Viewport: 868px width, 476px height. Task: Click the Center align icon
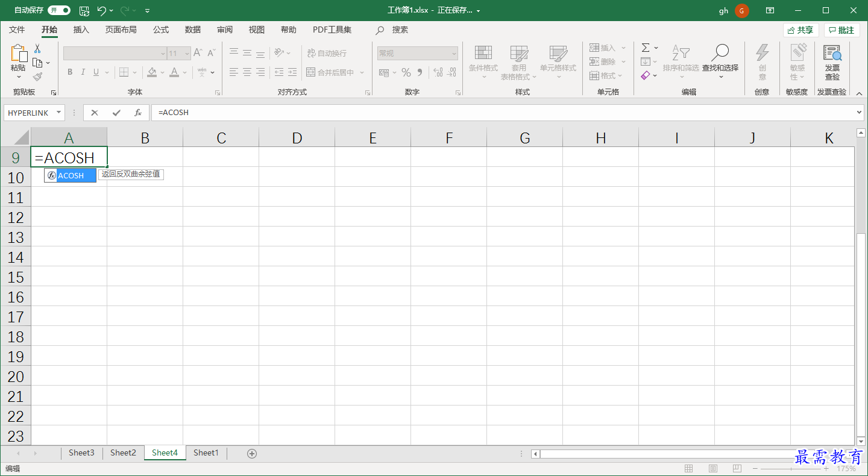point(247,72)
